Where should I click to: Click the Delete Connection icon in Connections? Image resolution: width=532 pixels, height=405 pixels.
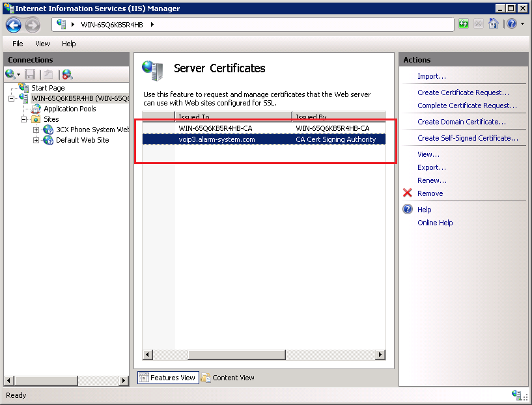(x=67, y=74)
